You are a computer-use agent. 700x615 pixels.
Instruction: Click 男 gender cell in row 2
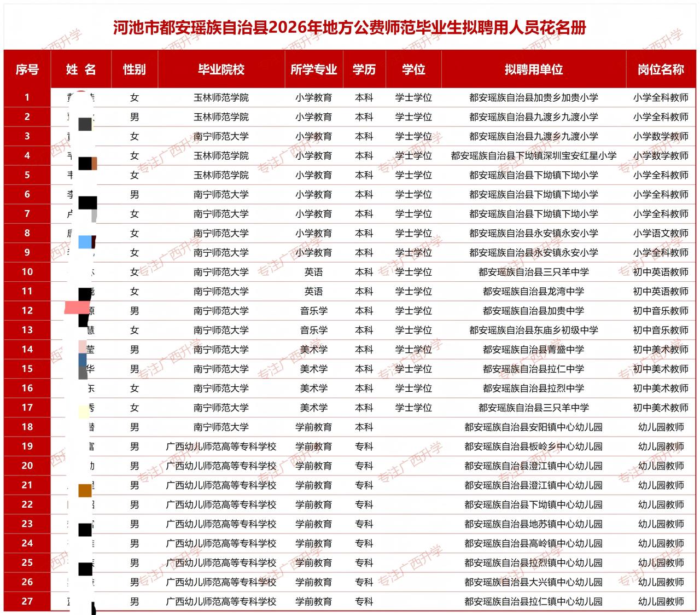pyautogui.click(x=135, y=117)
